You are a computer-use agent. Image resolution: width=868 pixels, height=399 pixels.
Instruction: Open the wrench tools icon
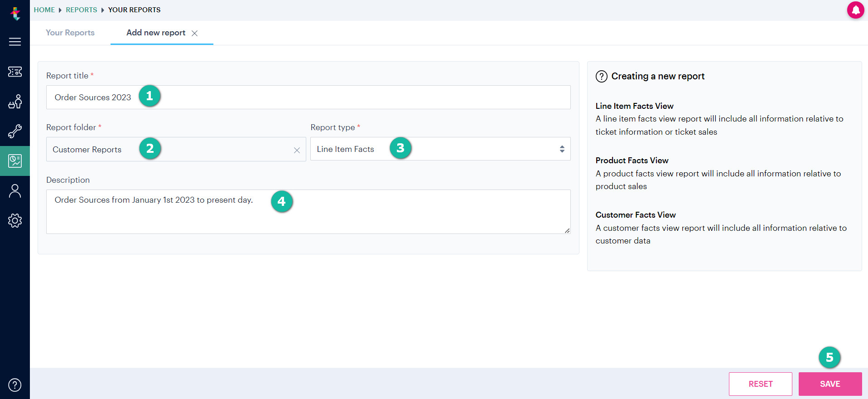[15, 131]
